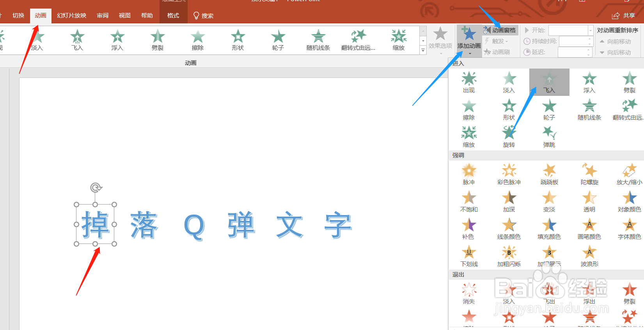Choose 旋转 entrance effect in dropdown

[509, 137]
